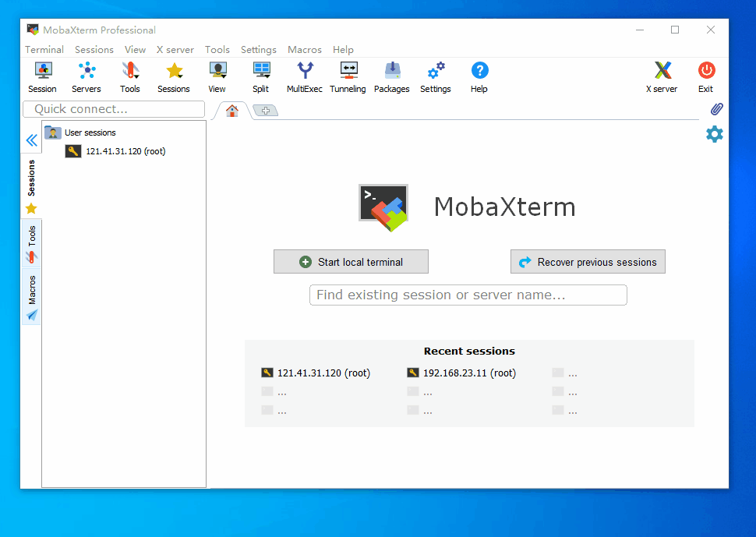This screenshot has height=537, width=756.
Task: Click the Find existing session search field
Action: [468, 295]
